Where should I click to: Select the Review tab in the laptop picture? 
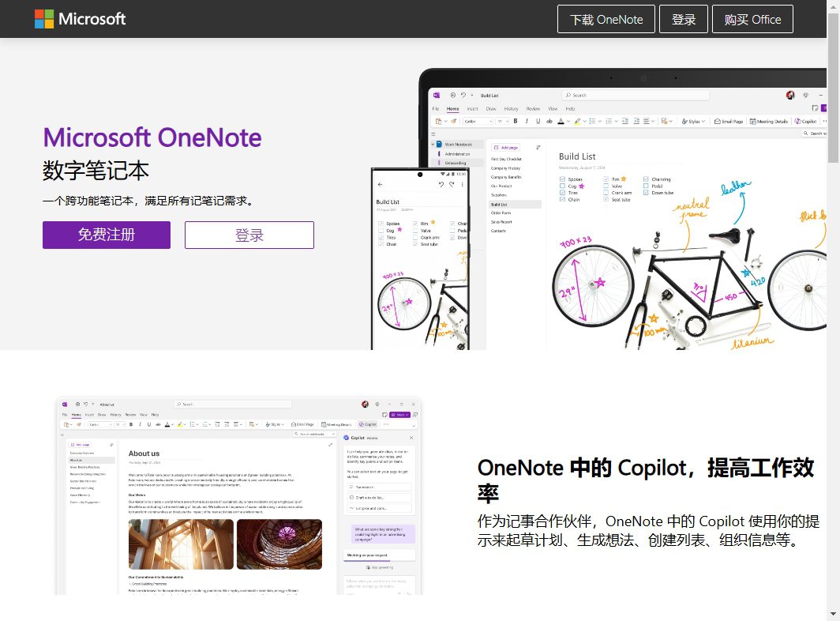coord(533,109)
